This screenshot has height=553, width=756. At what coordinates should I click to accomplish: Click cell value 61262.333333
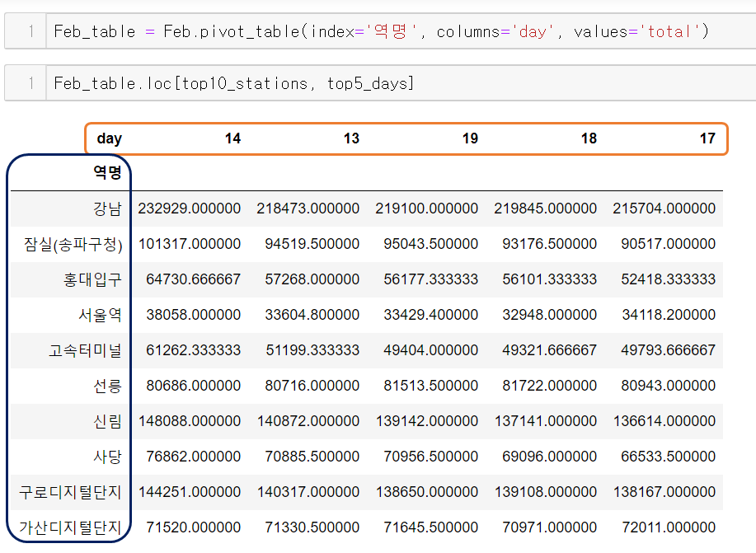coord(194,350)
